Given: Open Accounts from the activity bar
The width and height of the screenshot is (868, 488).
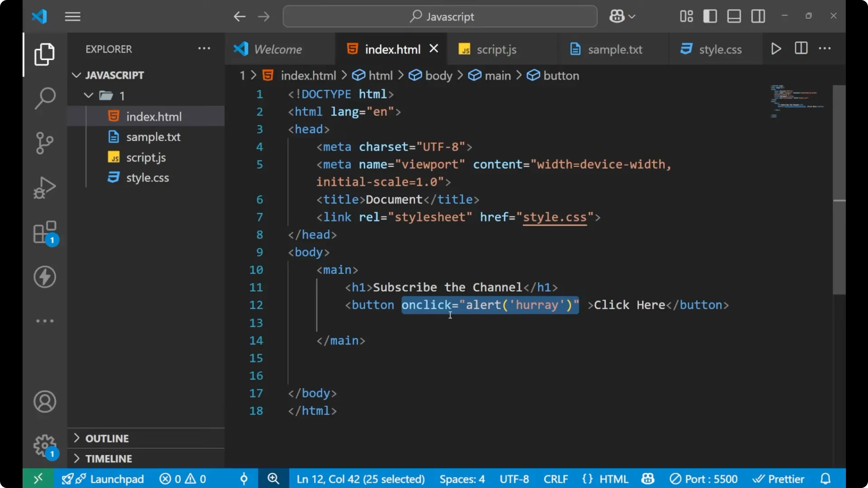Looking at the screenshot, I should [x=44, y=402].
